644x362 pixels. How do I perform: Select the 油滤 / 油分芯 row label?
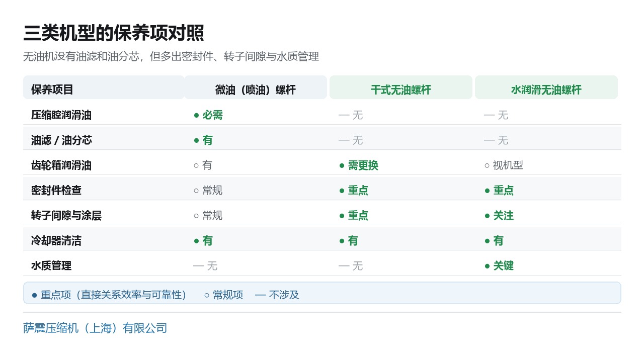point(61,140)
